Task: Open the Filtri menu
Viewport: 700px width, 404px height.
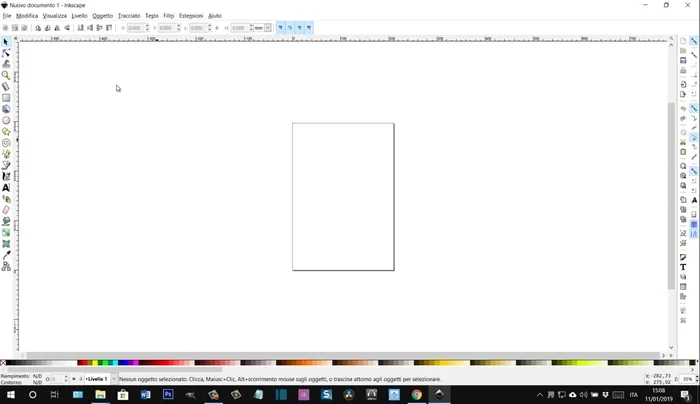Action: coord(169,16)
